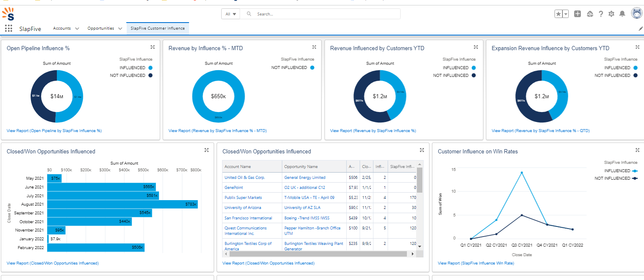The width and height of the screenshot is (644, 280).
Task: Open View Report for Open Pipeline influence
Action: [x=54, y=130]
